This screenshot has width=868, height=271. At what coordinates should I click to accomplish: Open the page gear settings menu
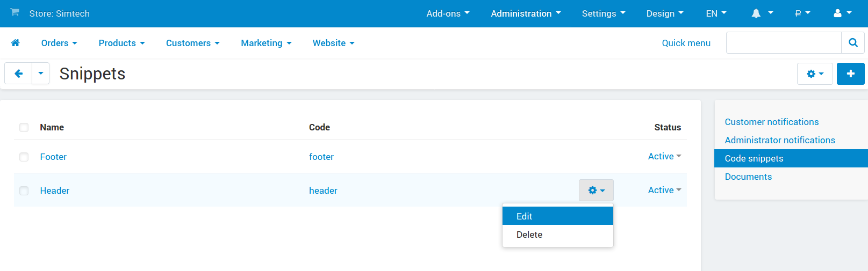point(815,74)
